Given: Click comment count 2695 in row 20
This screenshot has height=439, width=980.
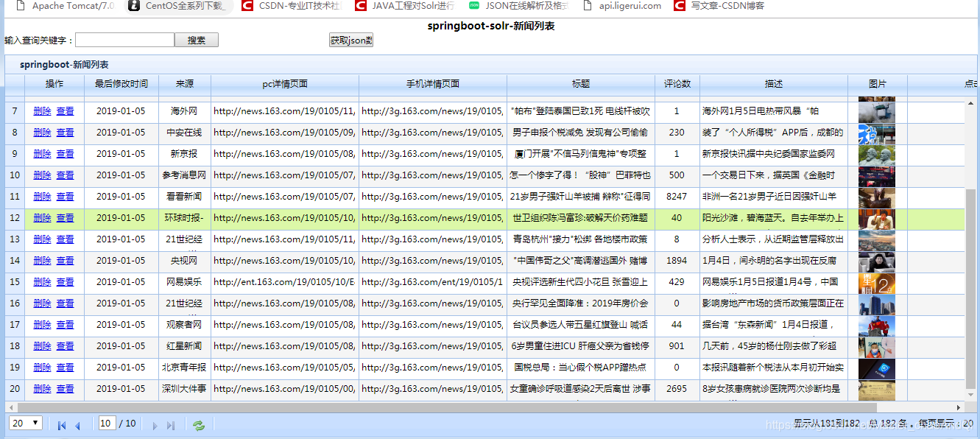Looking at the screenshot, I should [677, 389].
